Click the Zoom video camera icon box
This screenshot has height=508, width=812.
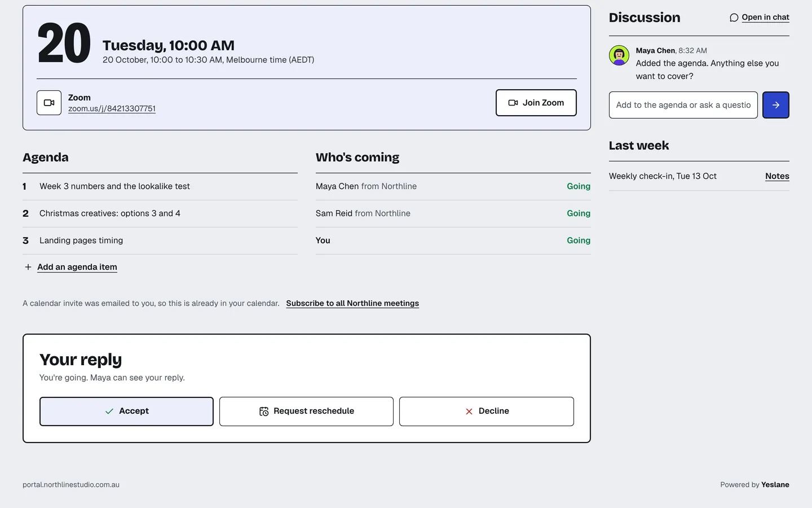tap(49, 103)
